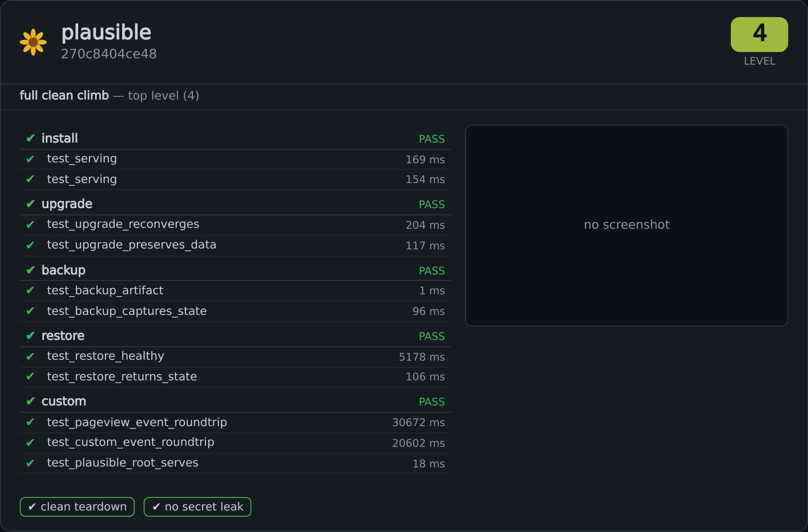Viewport: 808px width, 532px height.
Task: Select the test_serving name with 169 ms duration
Action: [x=82, y=159]
